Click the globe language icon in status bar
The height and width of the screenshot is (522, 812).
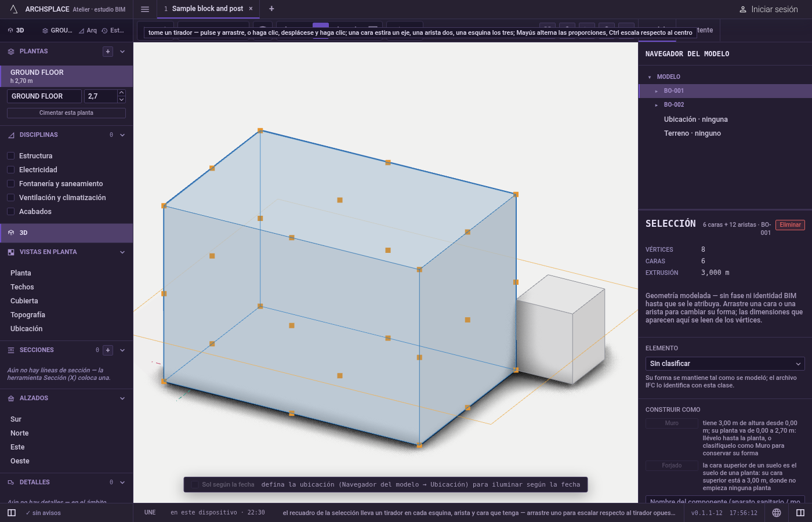(777, 513)
